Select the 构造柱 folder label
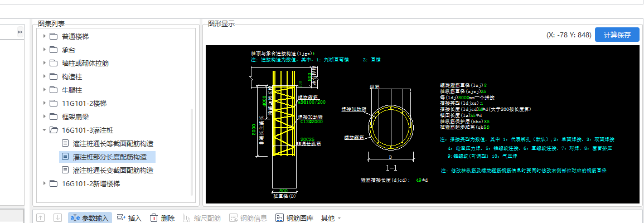 (x=72, y=77)
